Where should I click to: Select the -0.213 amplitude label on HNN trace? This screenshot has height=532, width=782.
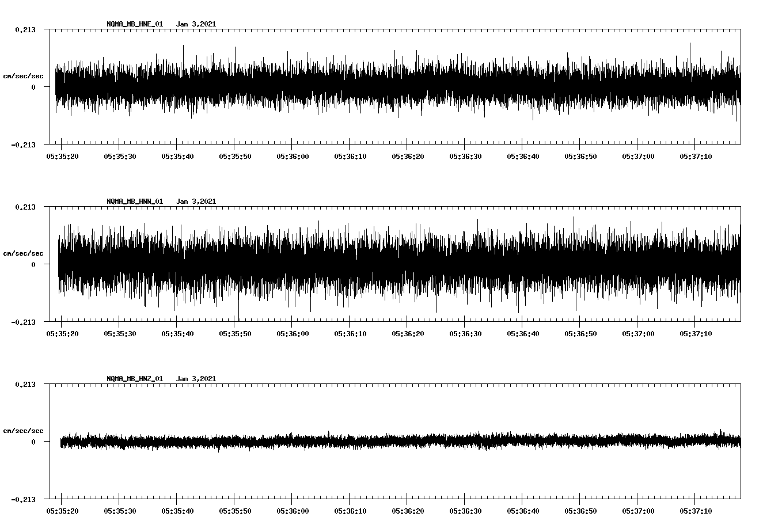coord(23,322)
